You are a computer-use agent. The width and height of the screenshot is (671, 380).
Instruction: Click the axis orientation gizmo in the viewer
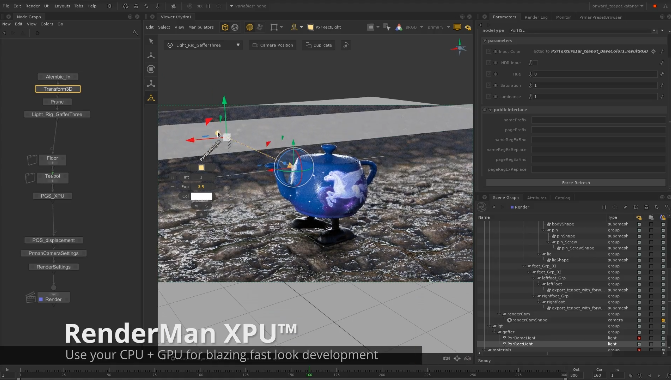click(x=459, y=48)
